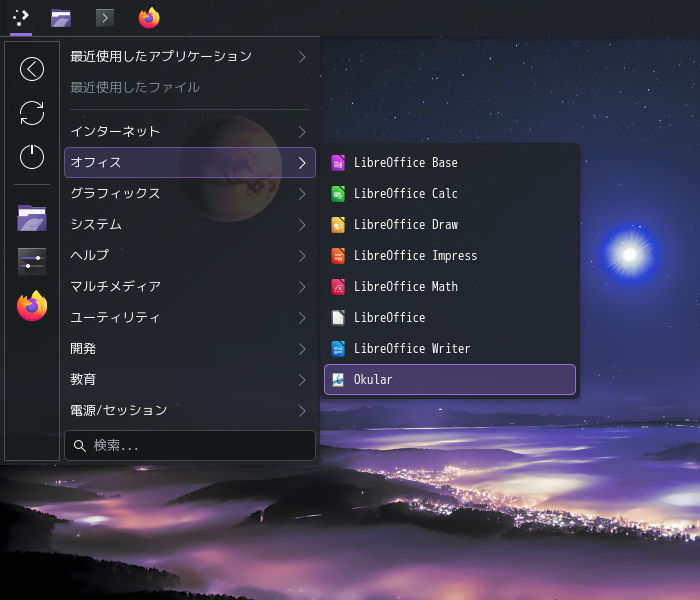
Task: Open the 最近使用したアプリケーション menu entry
Action: (x=190, y=57)
